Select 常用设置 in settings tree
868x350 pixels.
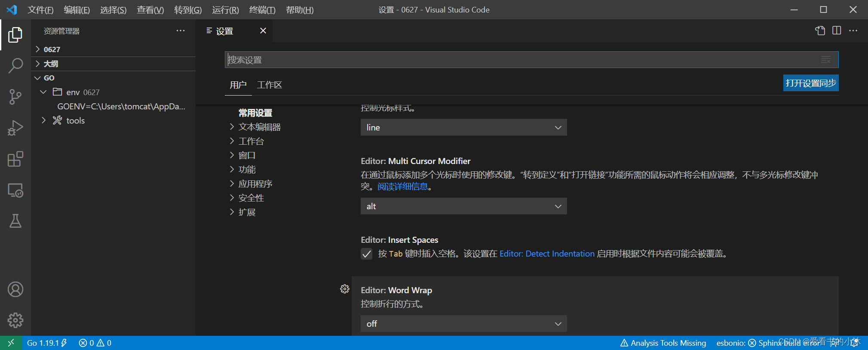[255, 113]
